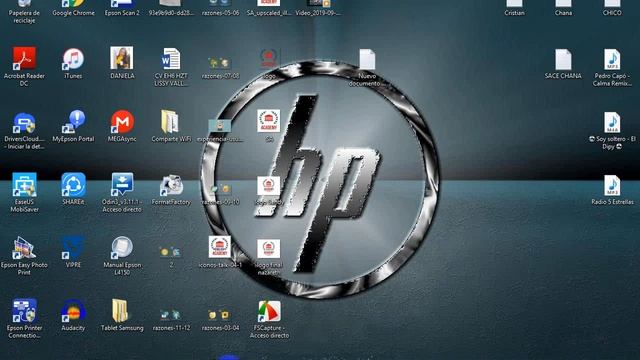
Task: Select Pedro Capó Calma Remix MP3
Action: pos(612,59)
